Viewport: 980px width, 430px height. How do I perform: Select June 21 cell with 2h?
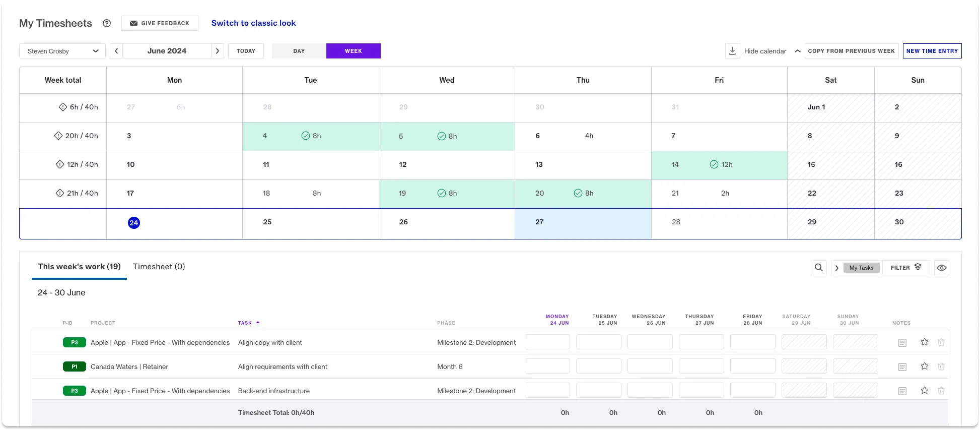(x=719, y=194)
